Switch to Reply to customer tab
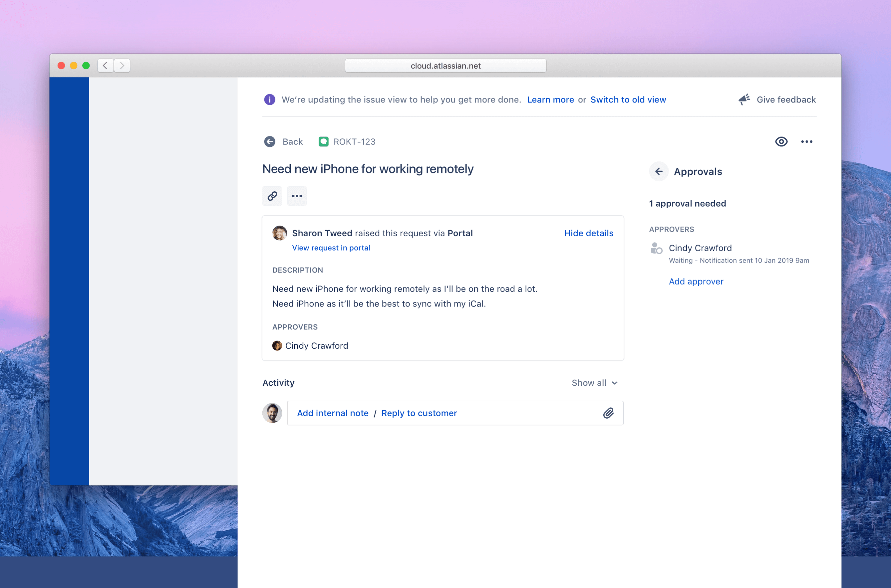The height and width of the screenshot is (588, 891). coord(419,413)
